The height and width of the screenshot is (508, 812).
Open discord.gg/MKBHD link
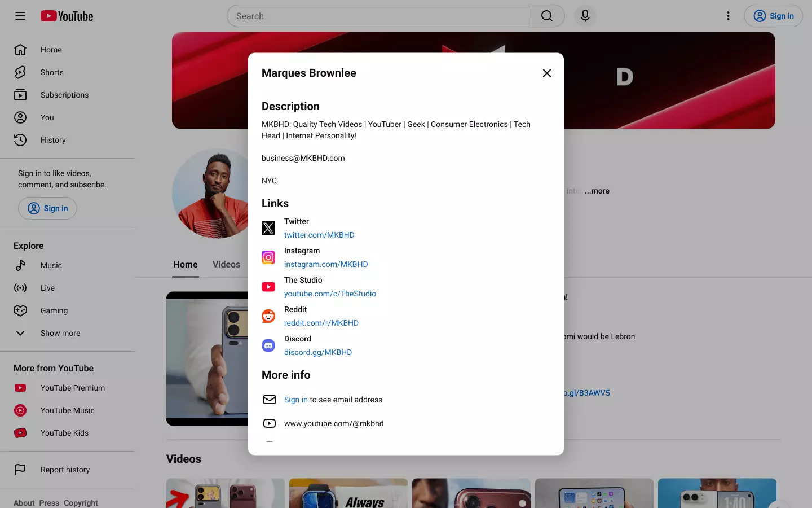pyautogui.click(x=318, y=352)
